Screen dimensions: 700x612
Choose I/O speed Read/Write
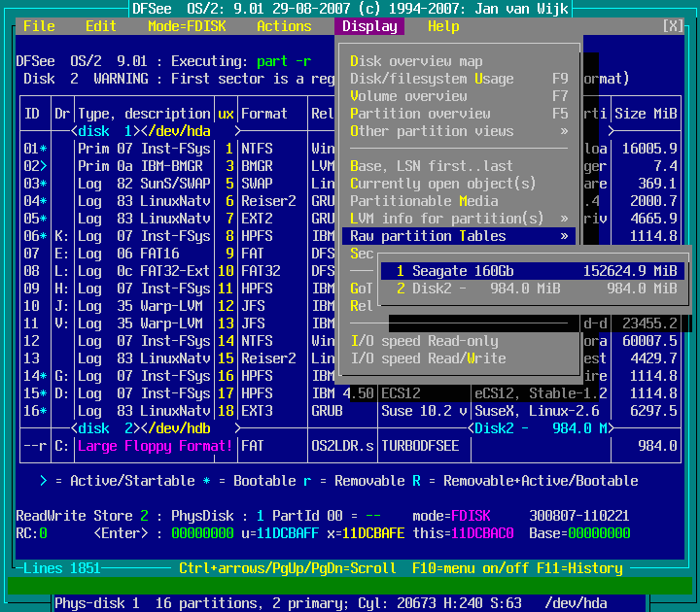pyautogui.click(x=428, y=358)
